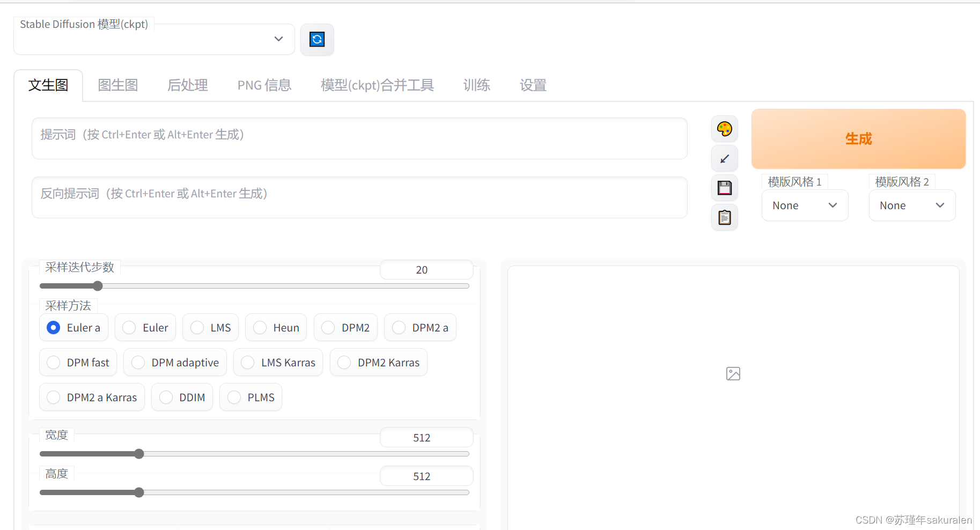This screenshot has width=980, height=530.
Task: Select the Heun sampler
Action: click(276, 328)
